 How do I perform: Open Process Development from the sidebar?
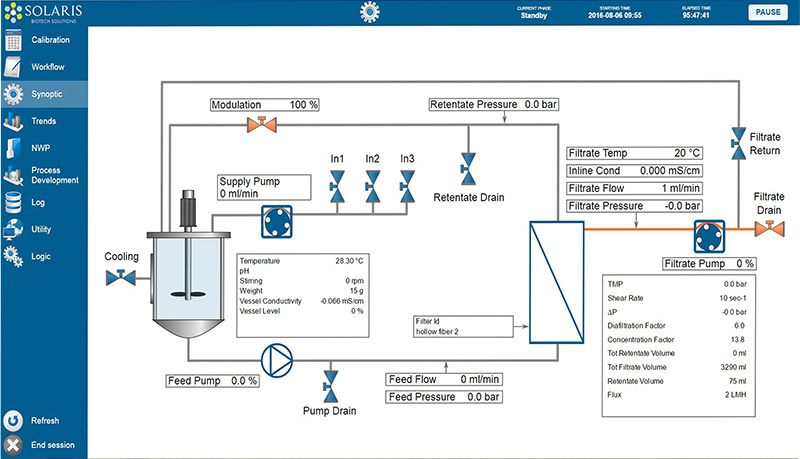coord(44,175)
